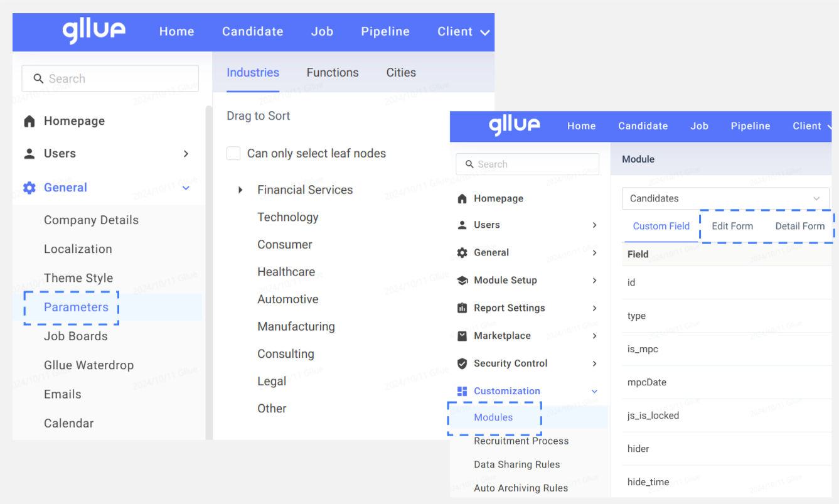Image resolution: width=839 pixels, height=504 pixels.
Task: Open the Candidates module dropdown
Action: coord(725,198)
